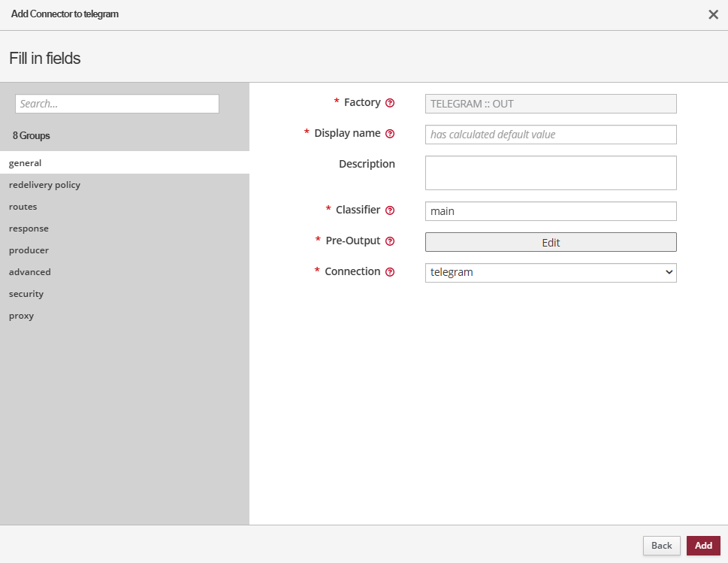
Task: Open the Connection dropdown set to telegram
Action: (551, 272)
